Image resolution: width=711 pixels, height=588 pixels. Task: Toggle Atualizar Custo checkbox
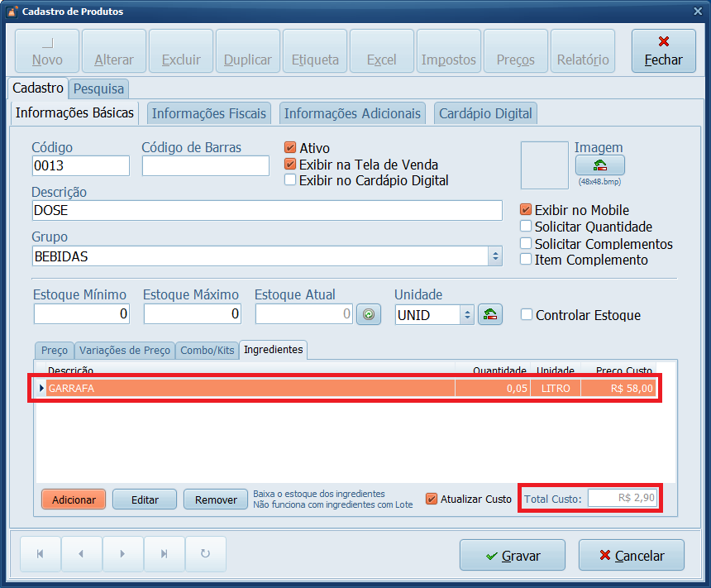coord(432,499)
